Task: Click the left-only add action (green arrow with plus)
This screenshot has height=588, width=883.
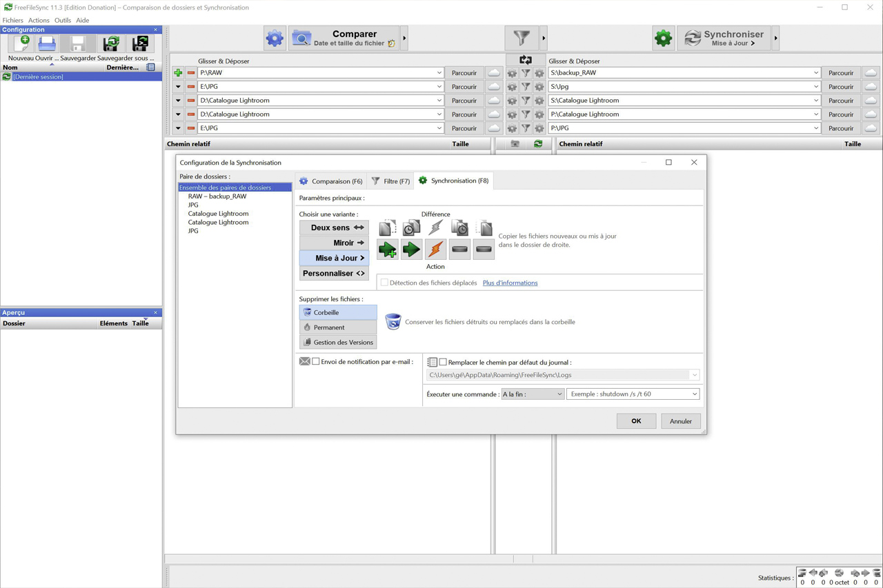Action: tap(388, 250)
